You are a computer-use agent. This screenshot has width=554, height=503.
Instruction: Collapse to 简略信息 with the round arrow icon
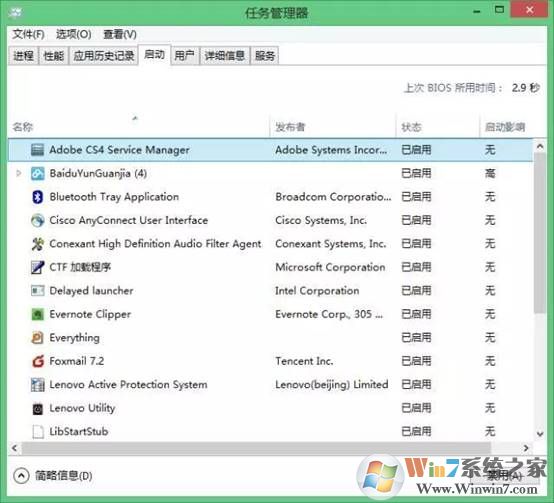click(21, 475)
